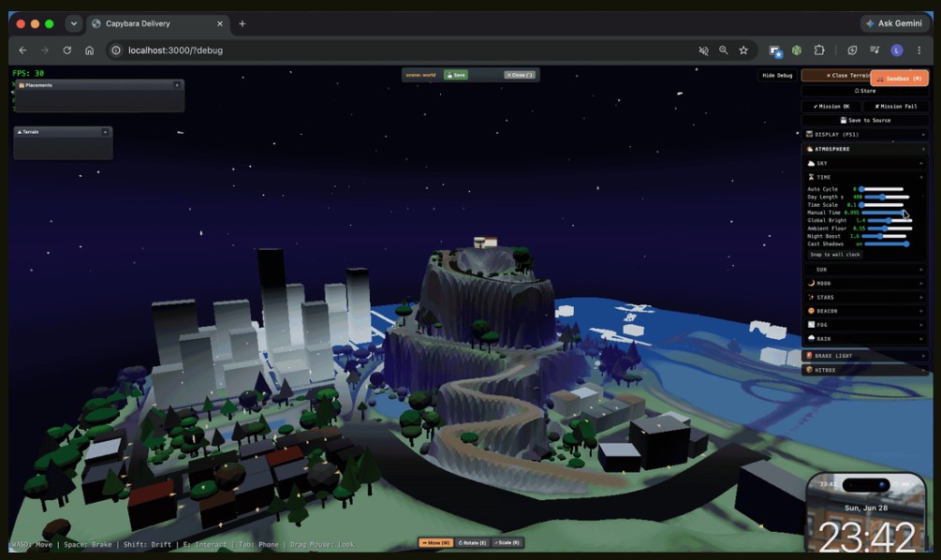Expand the SUN subsection
941x560 pixels.
click(865, 270)
